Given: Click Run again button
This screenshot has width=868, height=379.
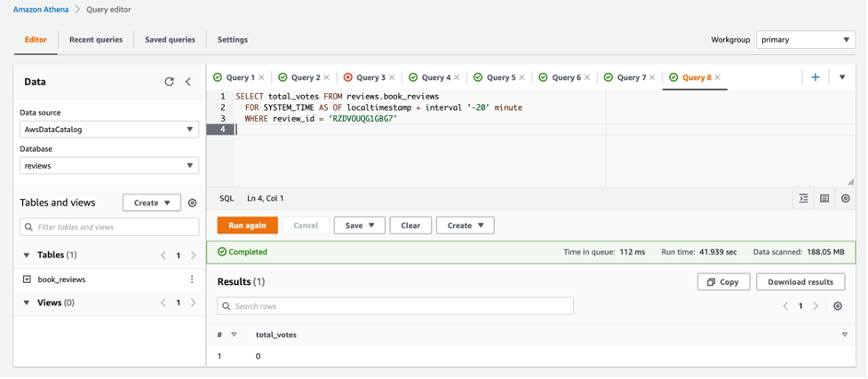Looking at the screenshot, I should tap(247, 225).
